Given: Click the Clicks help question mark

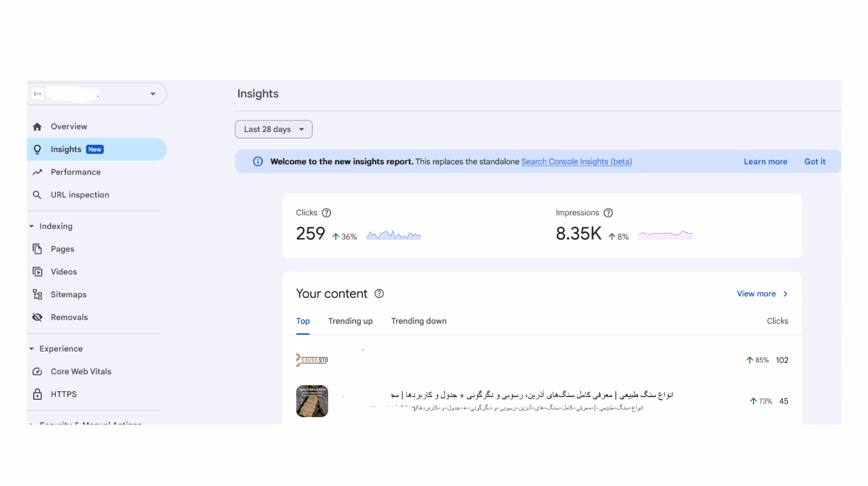Looking at the screenshot, I should 327,213.
